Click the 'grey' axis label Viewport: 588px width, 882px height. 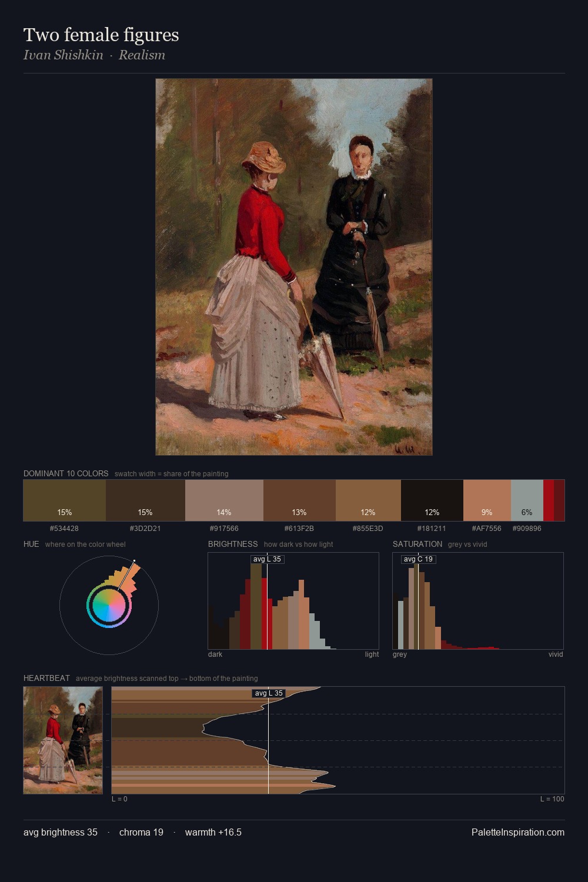point(400,654)
